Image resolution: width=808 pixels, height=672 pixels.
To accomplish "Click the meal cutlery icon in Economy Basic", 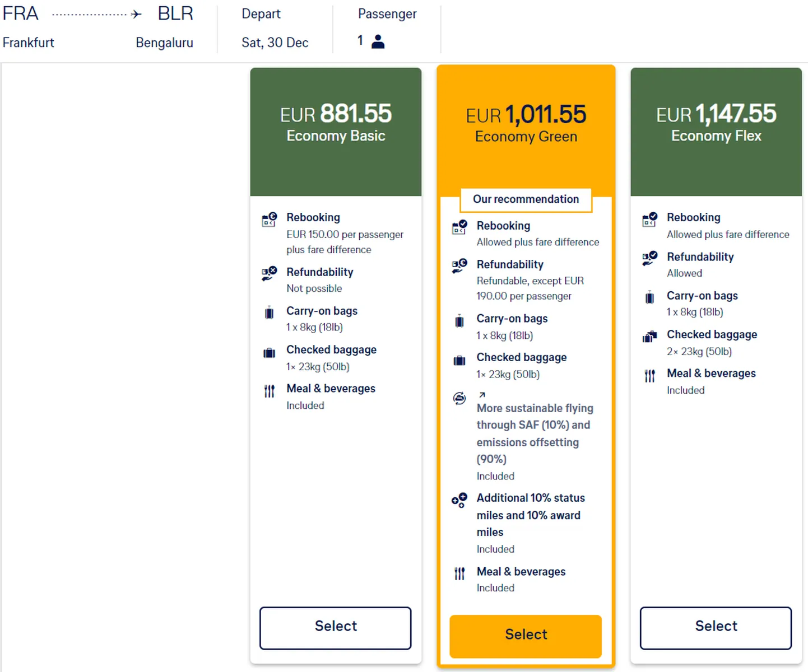I will click(x=270, y=390).
